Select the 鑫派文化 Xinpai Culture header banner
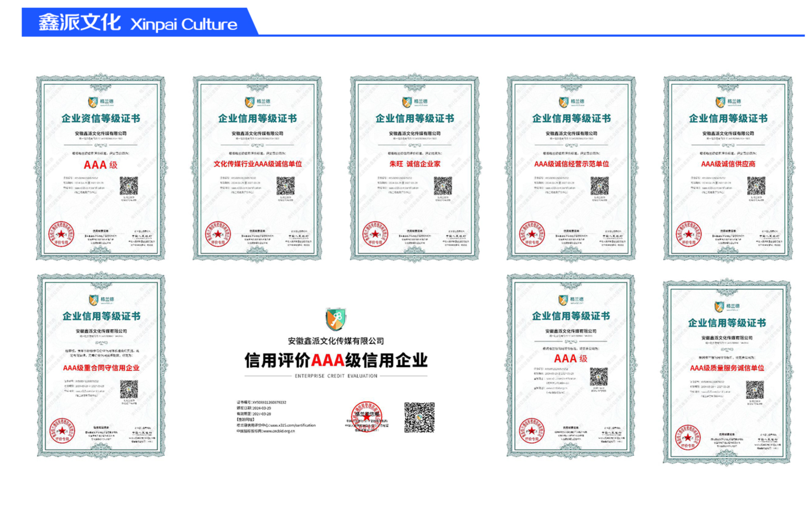 pyautogui.click(x=138, y=23)
